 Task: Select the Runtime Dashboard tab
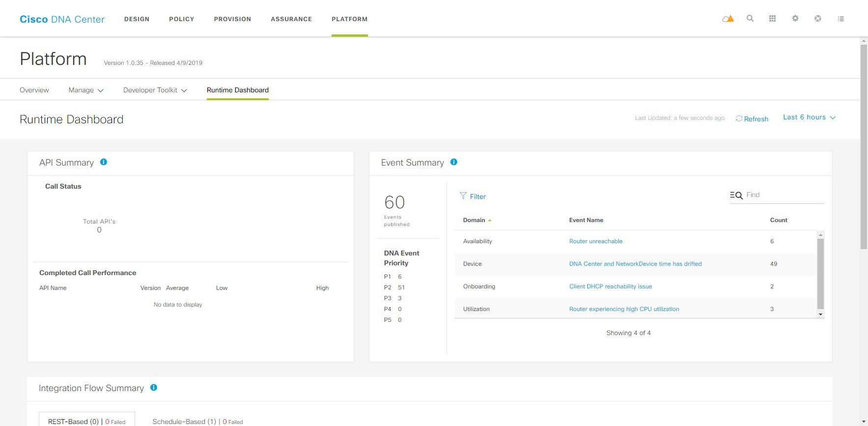point(238,90)
